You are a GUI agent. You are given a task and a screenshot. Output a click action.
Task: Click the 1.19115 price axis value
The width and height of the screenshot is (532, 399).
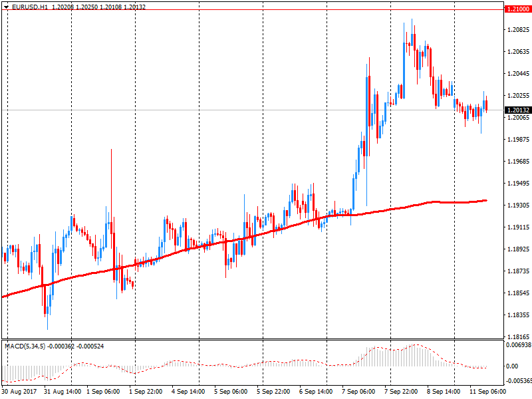(x=518, y=227)
